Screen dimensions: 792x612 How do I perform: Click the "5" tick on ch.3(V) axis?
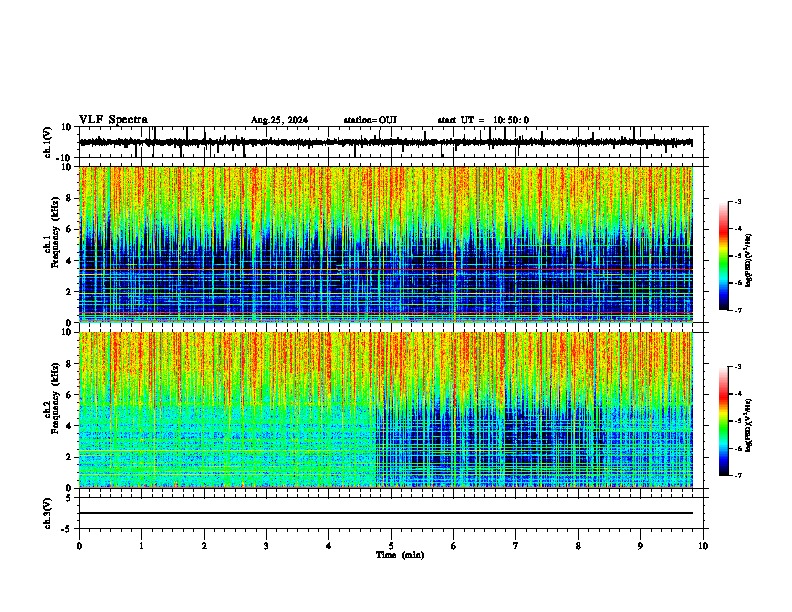(70, 498)
